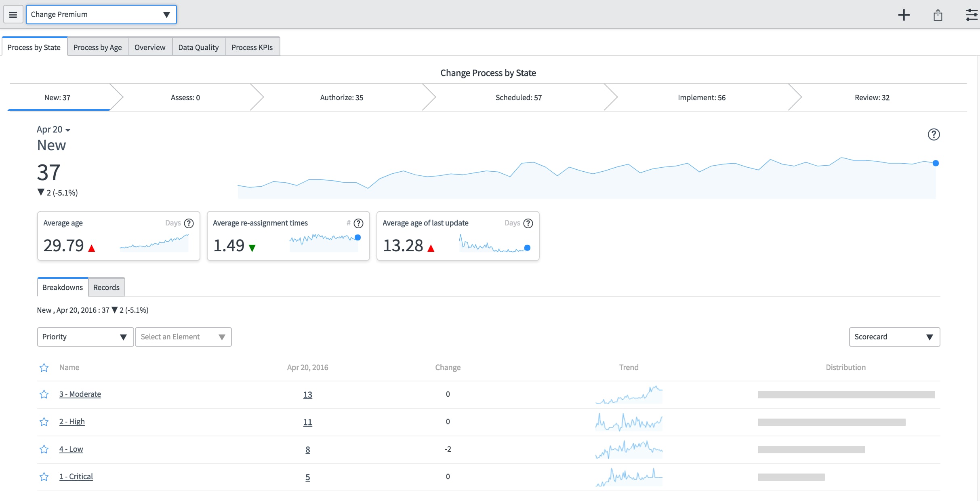Viewport: 980px width, 501px height.
Task: Select the Review: 32 process stage
Action: click(872, 98)
